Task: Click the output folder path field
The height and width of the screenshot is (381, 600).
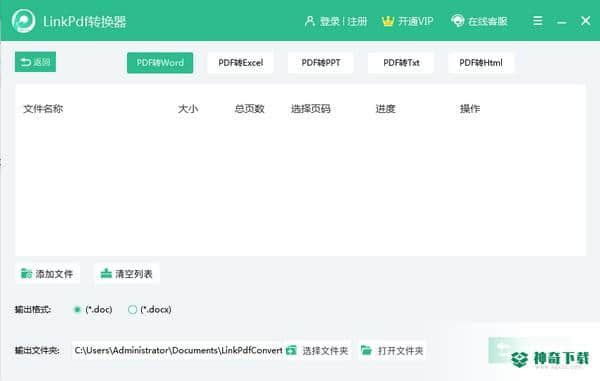Action: coord(178,350)
